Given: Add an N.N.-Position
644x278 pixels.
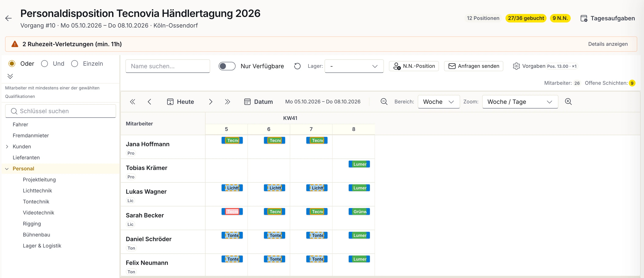Looking at the screenshot, I should tap(414, 66).
